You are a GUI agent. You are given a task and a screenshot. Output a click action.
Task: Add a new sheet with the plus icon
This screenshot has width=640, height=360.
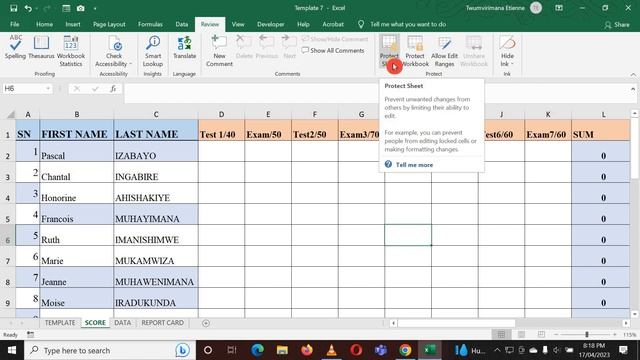206,323
